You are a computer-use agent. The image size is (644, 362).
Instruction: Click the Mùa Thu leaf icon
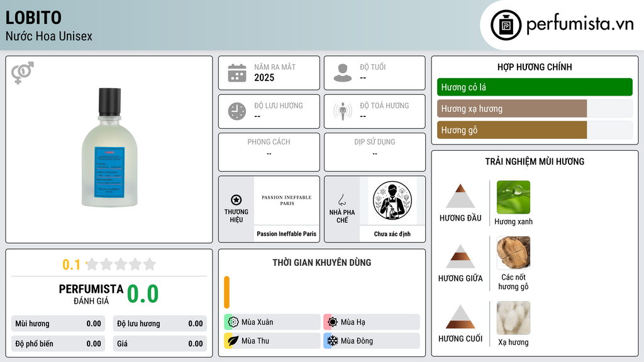[x=233, y=341]
